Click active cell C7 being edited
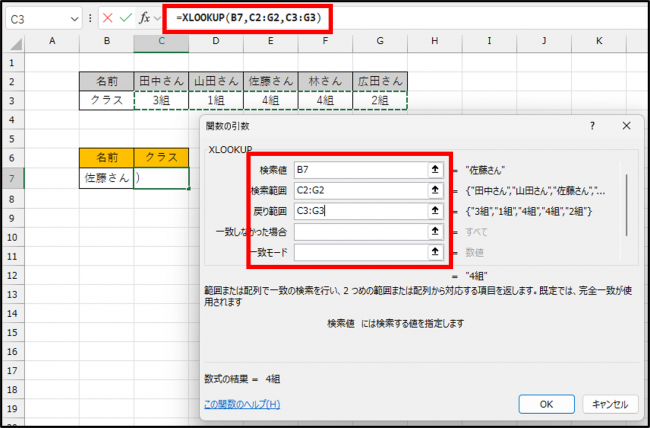The width and height of the screenshot is (650, 428). coord(161,178)
